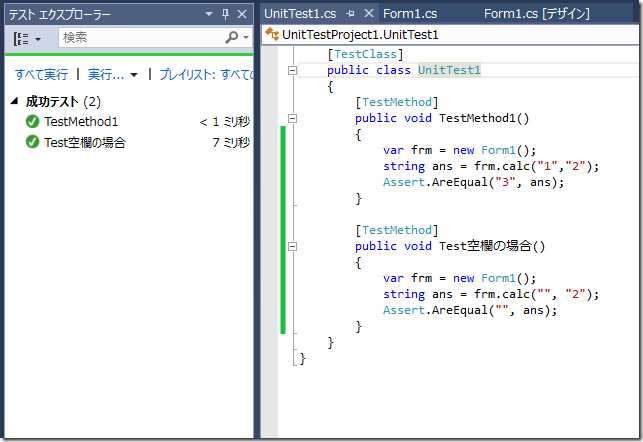This screenshot has width=643, height=442.
Task: Click the class icon next to UnitTestProject1.UnitTest1
Action: click(272, 34)
